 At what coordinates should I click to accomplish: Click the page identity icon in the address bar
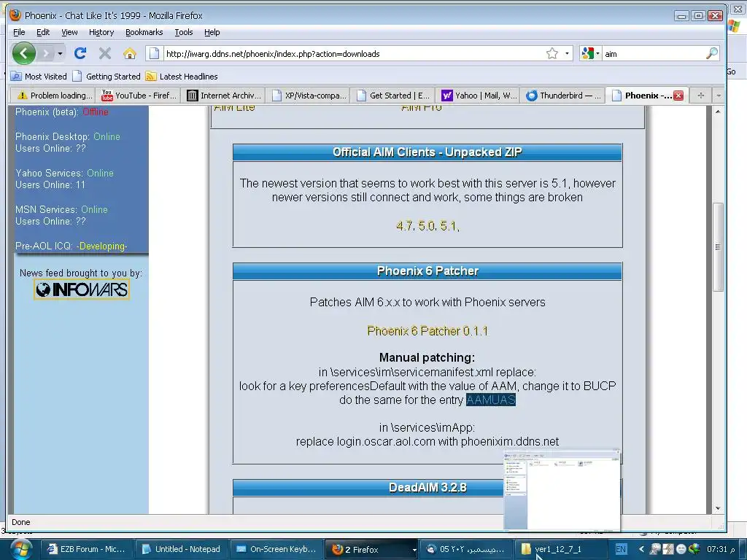(154, 53)
